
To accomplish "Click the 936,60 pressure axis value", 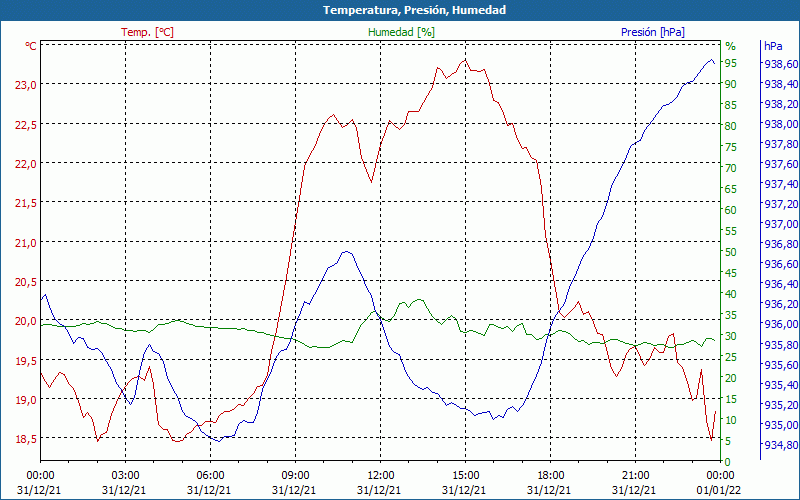I will point(781,264).
